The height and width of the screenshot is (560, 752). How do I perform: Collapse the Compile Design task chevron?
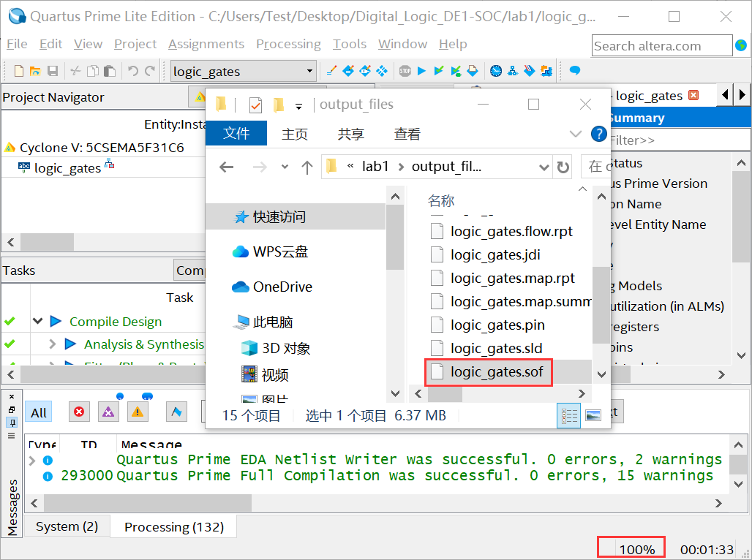pos(38,321)
